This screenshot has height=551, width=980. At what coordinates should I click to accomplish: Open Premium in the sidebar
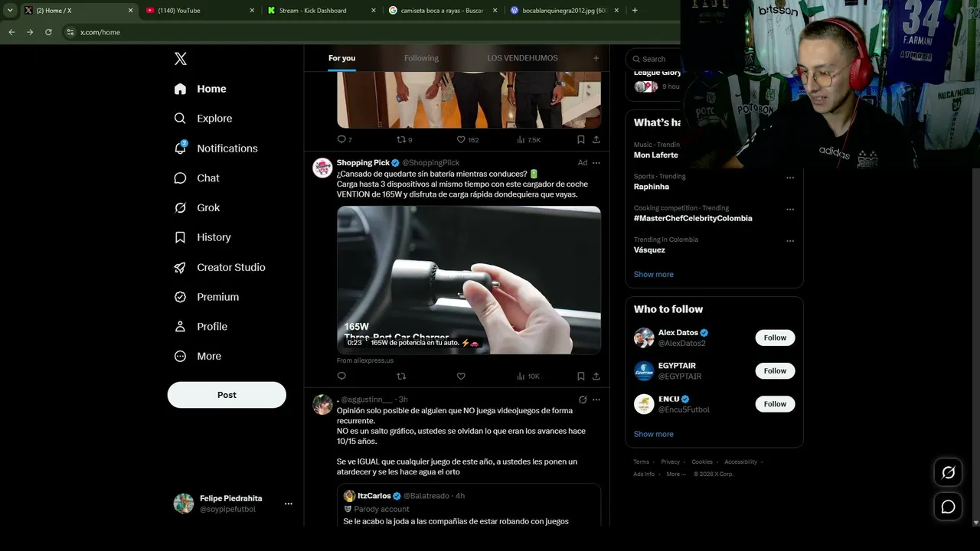[207, 297]
